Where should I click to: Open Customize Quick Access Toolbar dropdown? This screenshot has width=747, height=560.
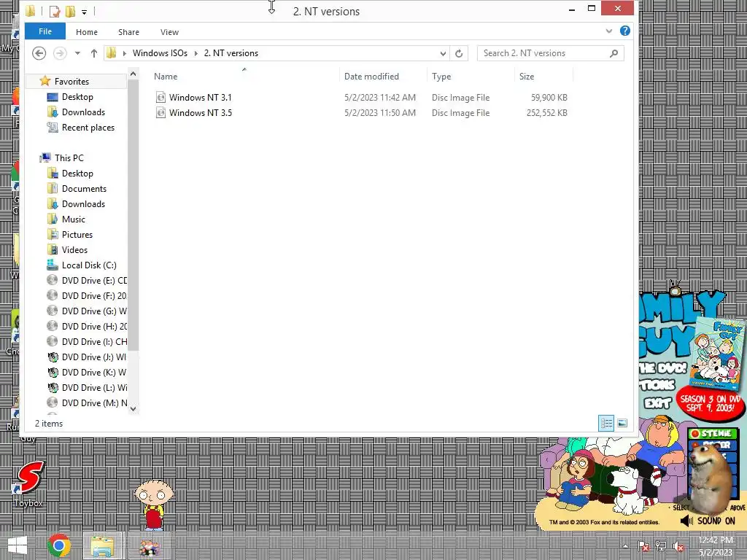point(84,12)
